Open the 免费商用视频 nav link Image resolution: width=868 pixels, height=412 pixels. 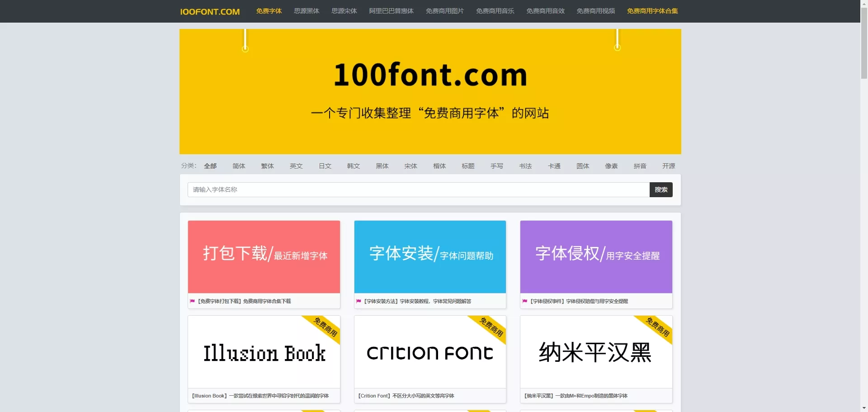coord(596,11)
